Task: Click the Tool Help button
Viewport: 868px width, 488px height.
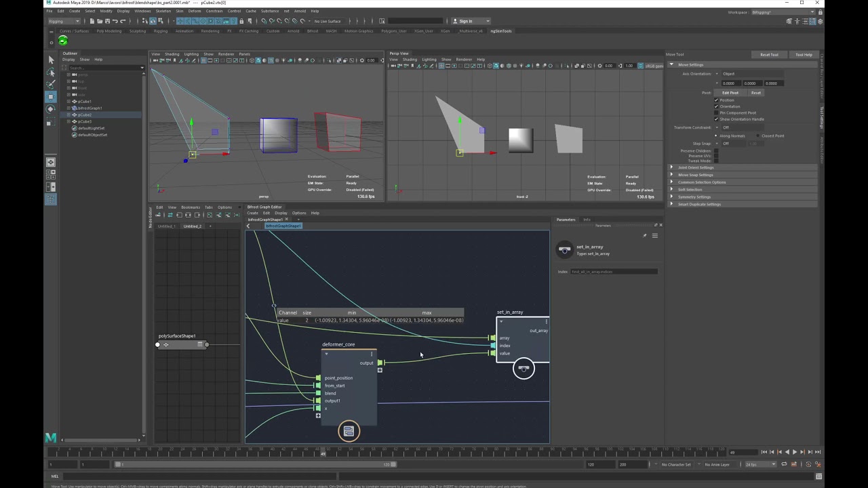Action: click(804, 55)
